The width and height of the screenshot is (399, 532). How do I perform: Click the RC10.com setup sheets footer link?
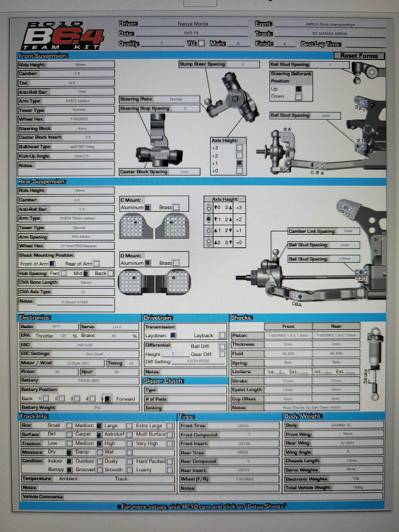tap(202, 506)
